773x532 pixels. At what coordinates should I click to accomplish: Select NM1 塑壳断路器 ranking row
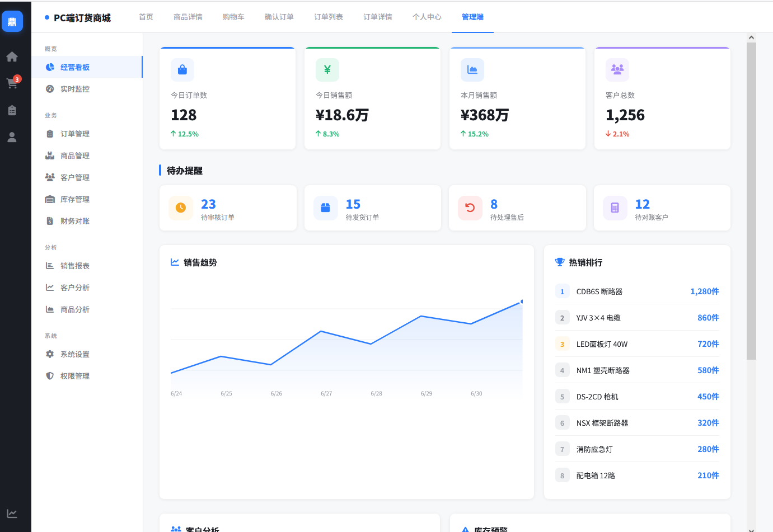[x=637, y=370]
